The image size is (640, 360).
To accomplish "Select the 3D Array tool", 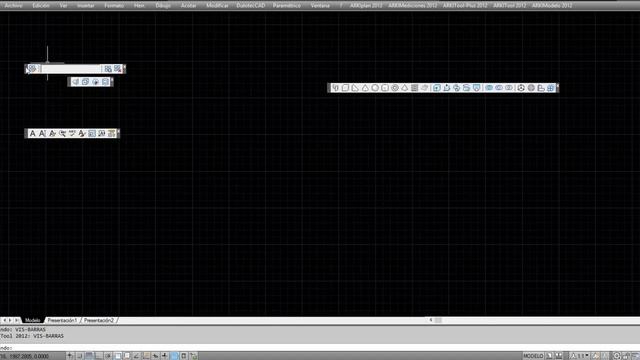I will 551,88.
